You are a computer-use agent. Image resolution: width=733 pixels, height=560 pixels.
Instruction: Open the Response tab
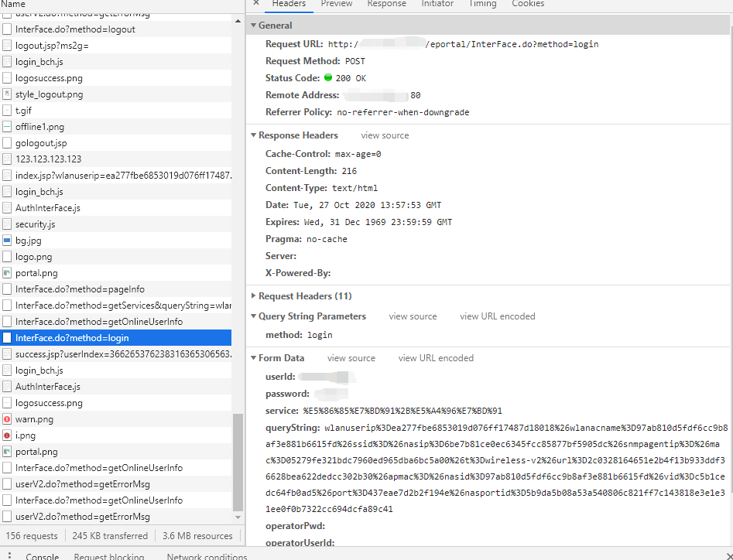click(386, 4)
